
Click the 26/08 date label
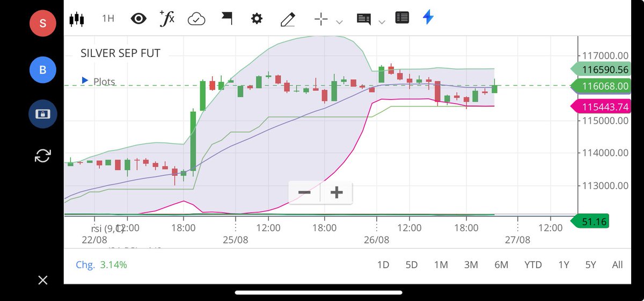(x=376, y=240)
